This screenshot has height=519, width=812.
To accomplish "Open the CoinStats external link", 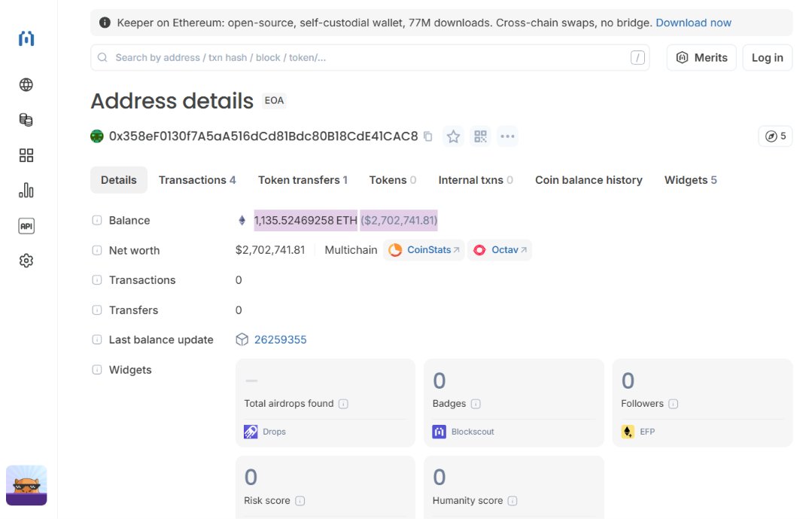I will [x=424, y=250].
